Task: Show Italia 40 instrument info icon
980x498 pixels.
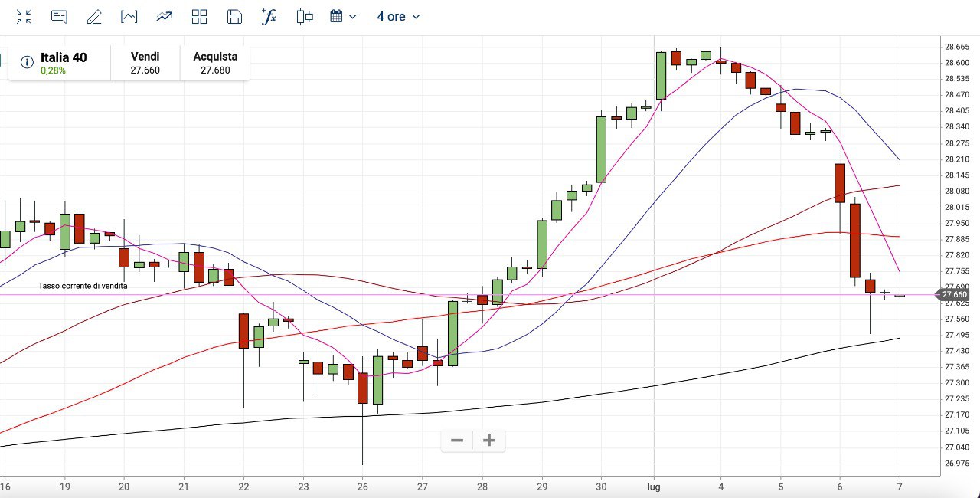Action: click(x=27, y=62)
